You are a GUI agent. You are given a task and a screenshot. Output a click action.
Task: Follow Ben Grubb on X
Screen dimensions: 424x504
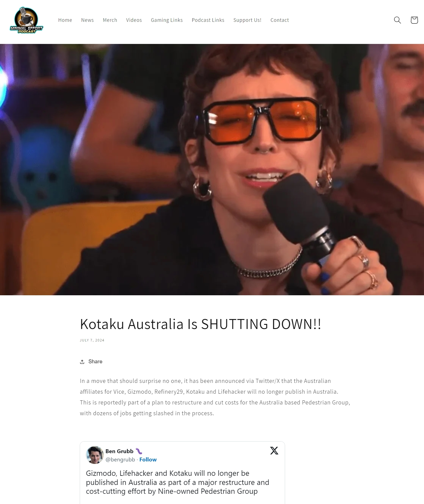(148, 459)
